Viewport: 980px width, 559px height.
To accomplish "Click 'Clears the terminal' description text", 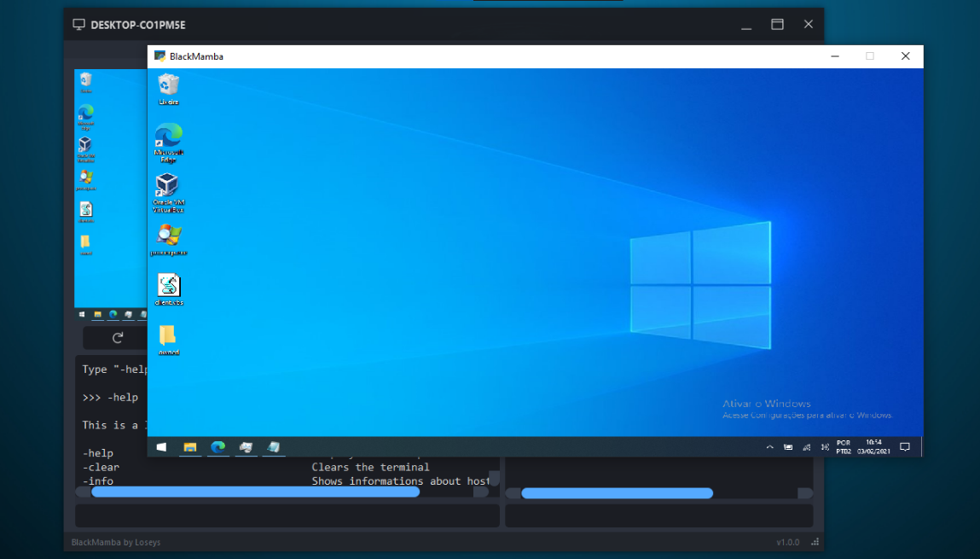I will [x=371, y=467].
